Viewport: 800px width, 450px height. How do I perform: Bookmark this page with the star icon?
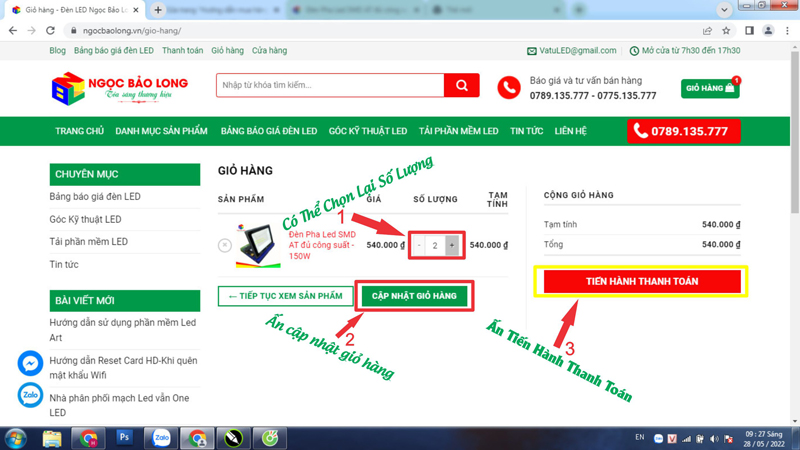coord(726,31)
